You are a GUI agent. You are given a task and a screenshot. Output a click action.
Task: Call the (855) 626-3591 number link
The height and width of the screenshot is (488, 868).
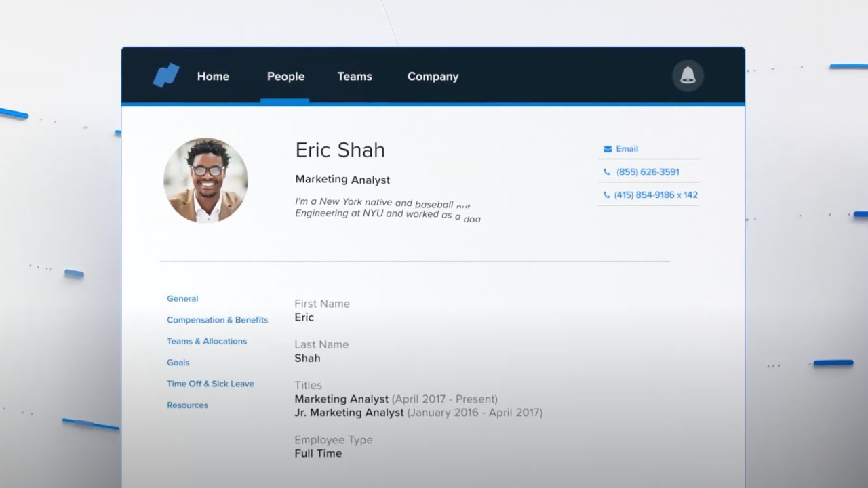click(648, 172)
